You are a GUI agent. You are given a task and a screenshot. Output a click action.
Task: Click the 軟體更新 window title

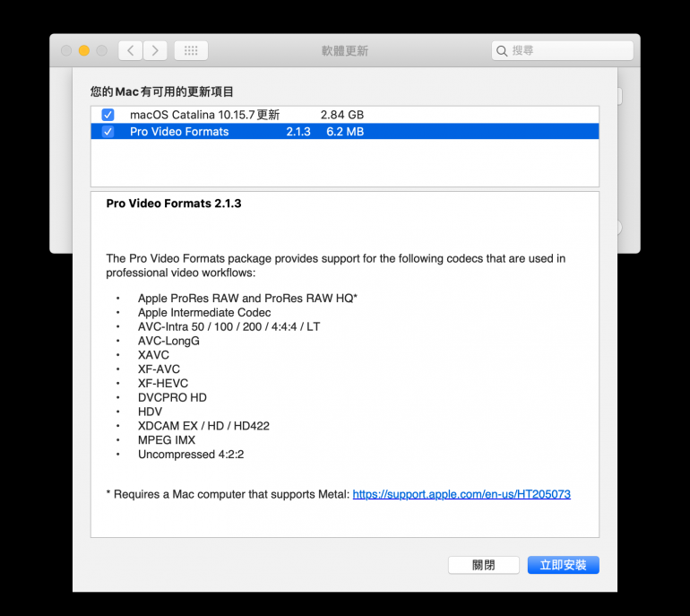tap(345, 51)
